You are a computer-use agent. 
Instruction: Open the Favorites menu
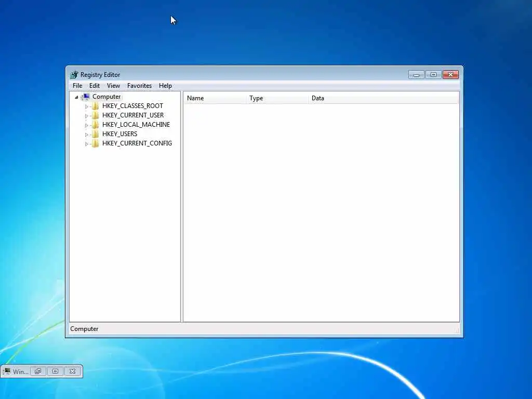pos(139,86)
